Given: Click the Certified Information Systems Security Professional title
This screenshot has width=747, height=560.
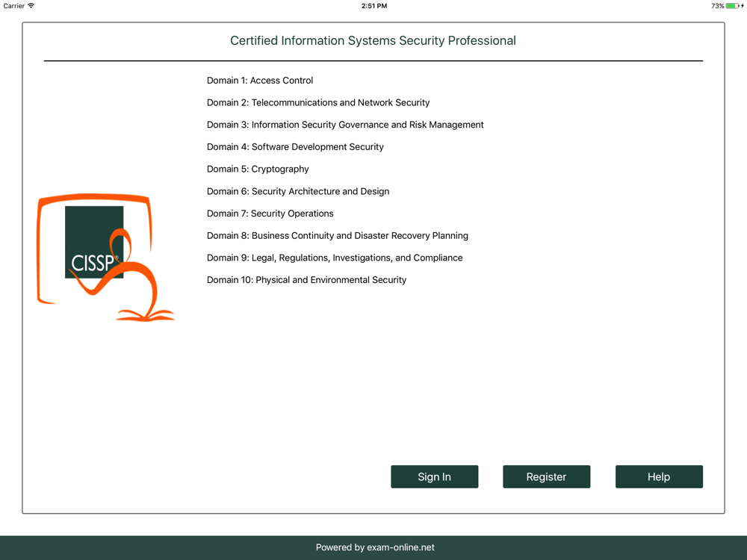Looking at the screenshot, I should click(x=373, y=40).
